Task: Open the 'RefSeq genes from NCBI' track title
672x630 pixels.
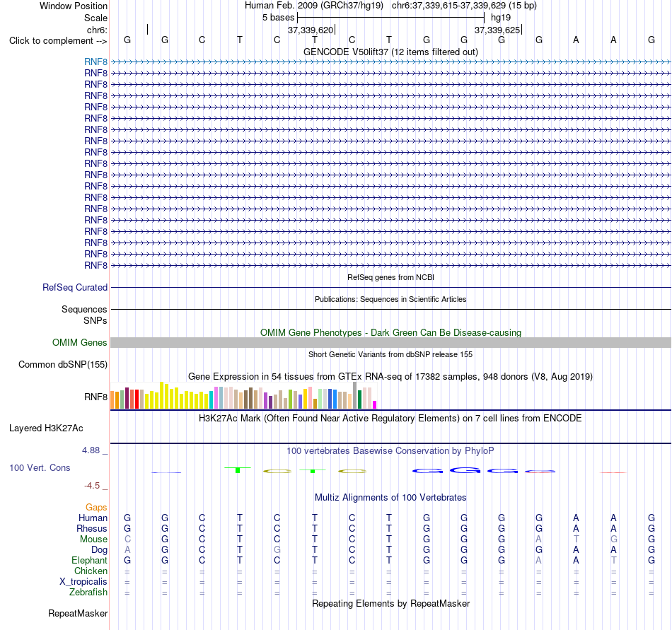Action: [390, 277]
